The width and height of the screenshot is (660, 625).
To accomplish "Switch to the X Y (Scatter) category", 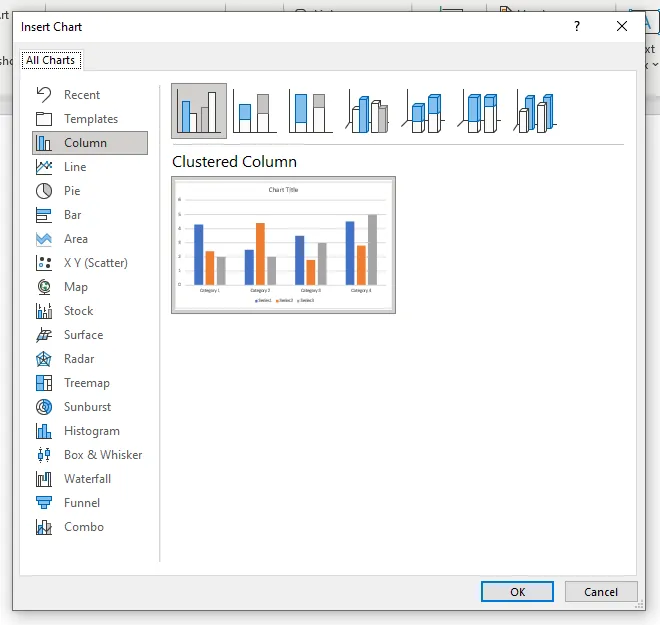I will [x=95, y=263].
